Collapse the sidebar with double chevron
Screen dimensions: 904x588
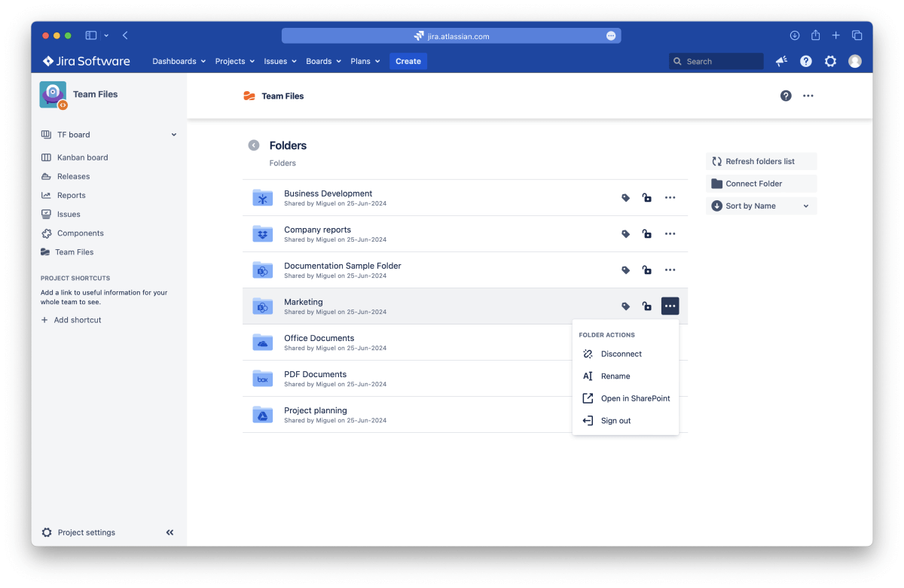[x=169, y=532]
